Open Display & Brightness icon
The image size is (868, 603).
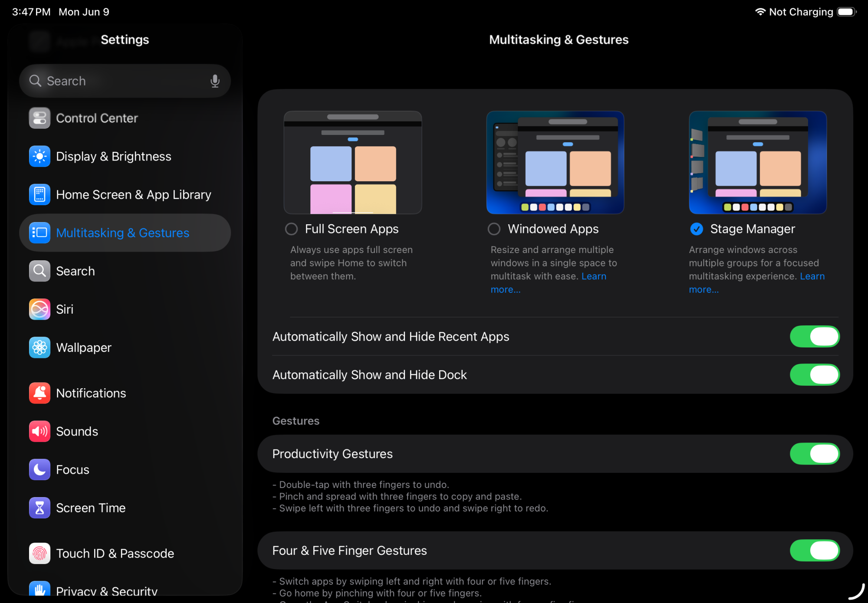point(39,156)
